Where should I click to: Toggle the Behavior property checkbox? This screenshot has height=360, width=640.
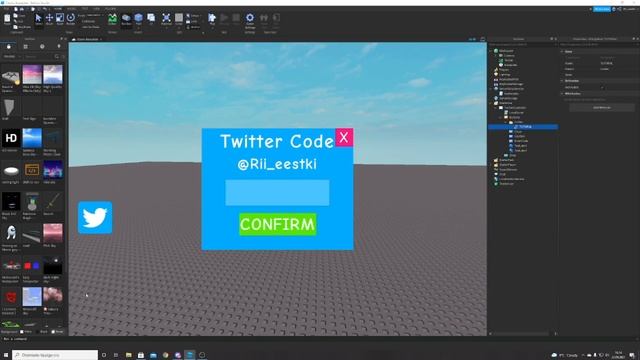click(x=602, y=87)
